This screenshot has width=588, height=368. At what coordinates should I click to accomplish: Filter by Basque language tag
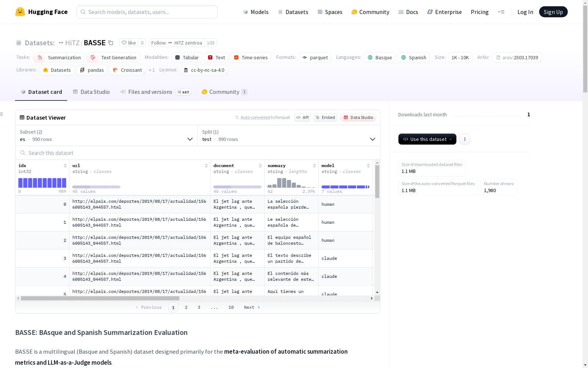(380, 57)
